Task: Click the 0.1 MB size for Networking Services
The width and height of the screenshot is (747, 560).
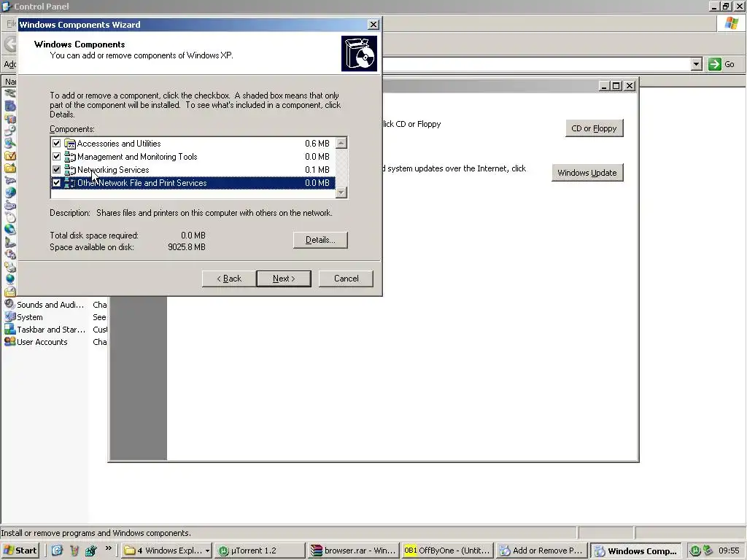Action: [317, 169]
